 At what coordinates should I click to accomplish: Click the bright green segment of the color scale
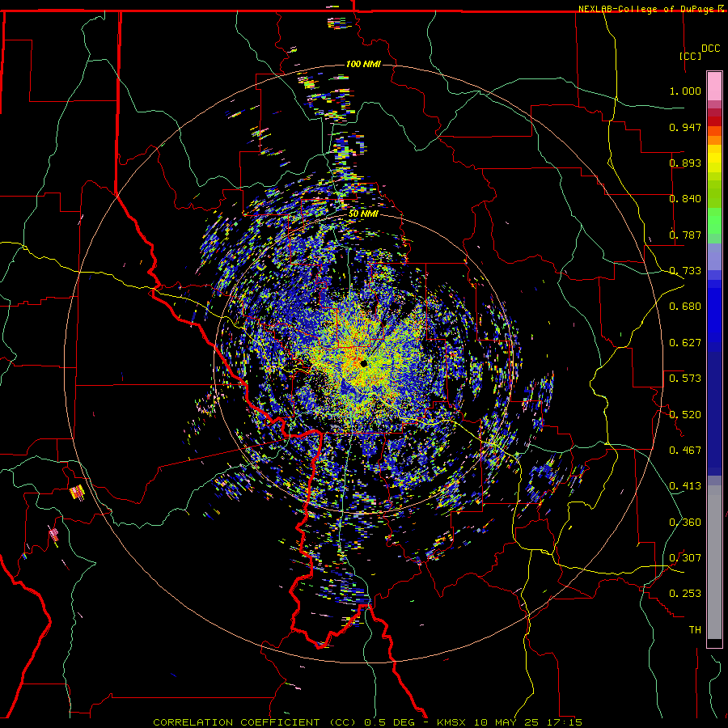(x=714, y=221)
